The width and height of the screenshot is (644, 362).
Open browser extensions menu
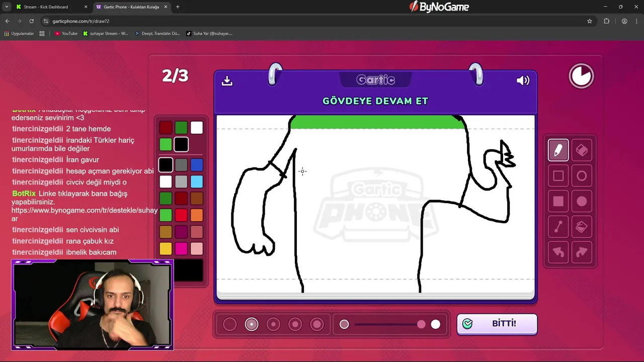coord(606,21)
